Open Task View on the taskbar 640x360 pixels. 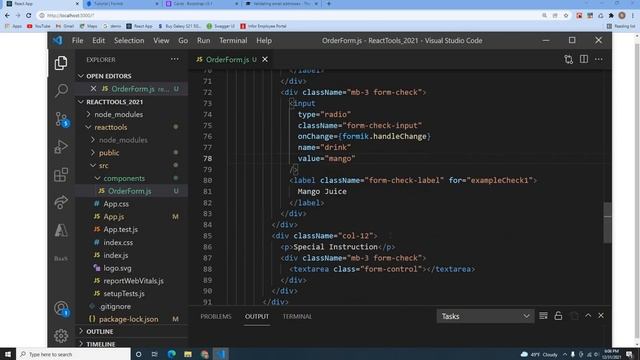click(155, 354)
